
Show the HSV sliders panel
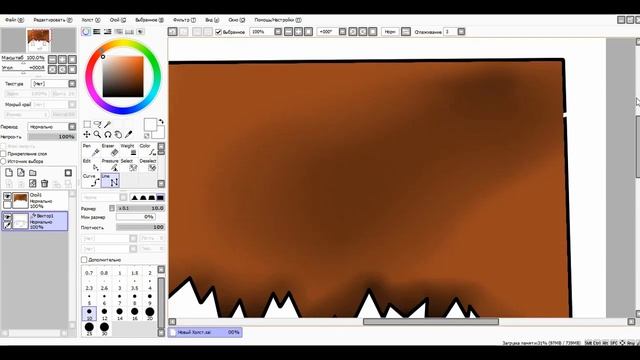click(107, 31)
